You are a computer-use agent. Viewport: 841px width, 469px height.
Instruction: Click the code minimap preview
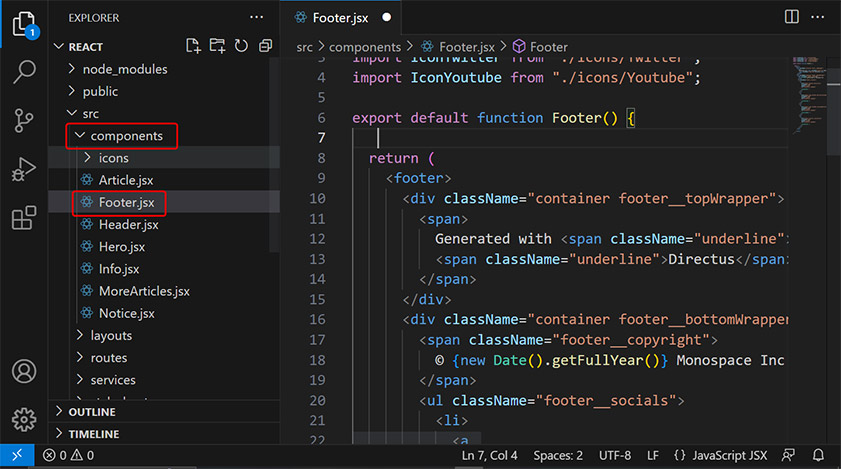click(x=809, y=94)
